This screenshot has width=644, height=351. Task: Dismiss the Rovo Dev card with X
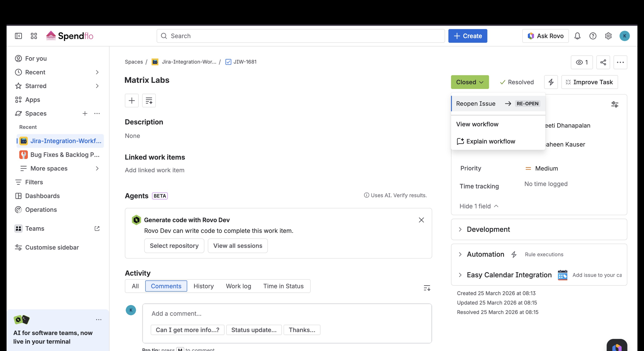click(x=421, y=220)
